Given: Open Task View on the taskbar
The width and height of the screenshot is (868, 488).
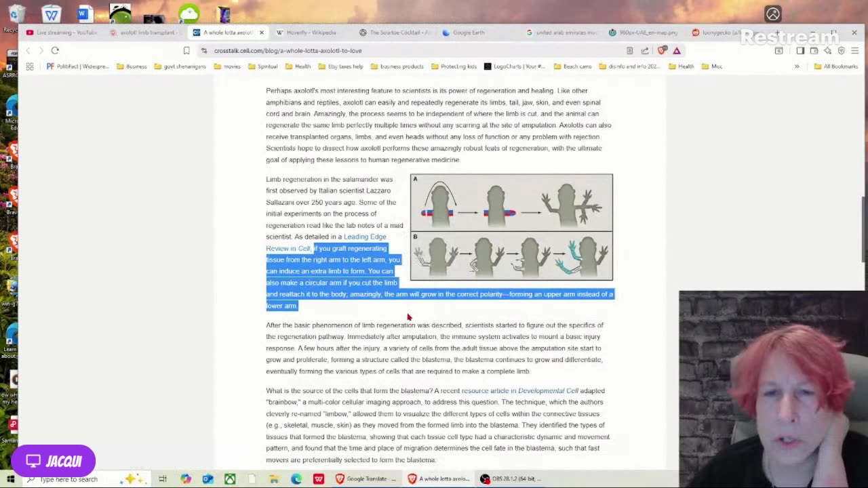Looking at the screenshot, I should point(163,479).
